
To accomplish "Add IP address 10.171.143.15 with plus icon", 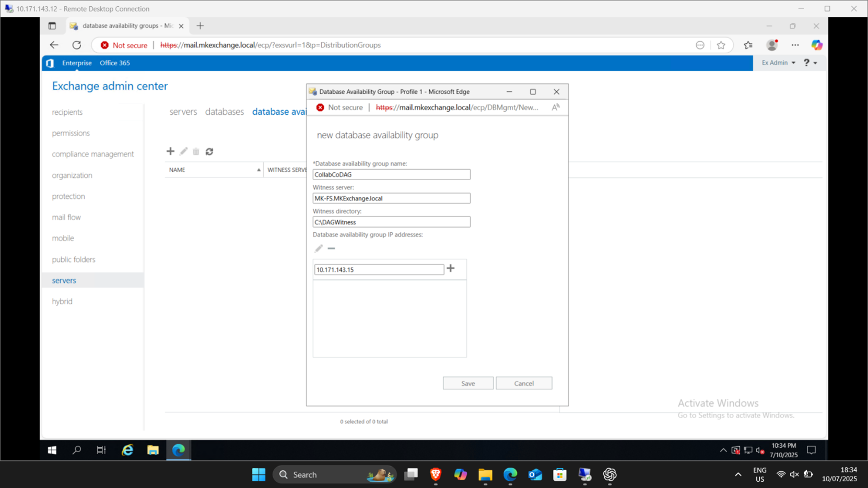I will coord(451,268).
